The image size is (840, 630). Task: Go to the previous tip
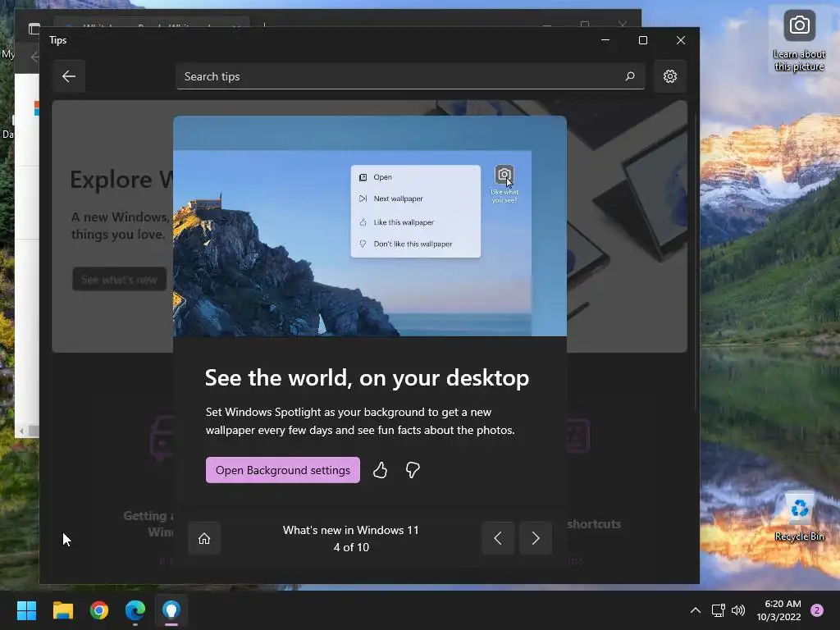point(498,538)
